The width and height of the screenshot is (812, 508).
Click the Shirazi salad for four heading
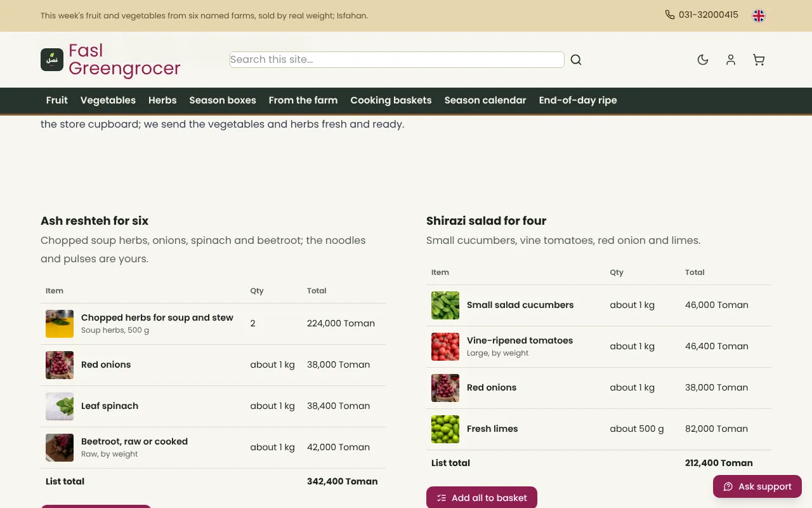coord(486,221)
